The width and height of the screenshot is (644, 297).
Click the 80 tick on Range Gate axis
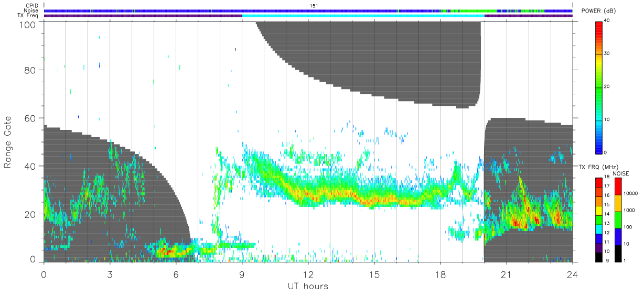[30, 70]
